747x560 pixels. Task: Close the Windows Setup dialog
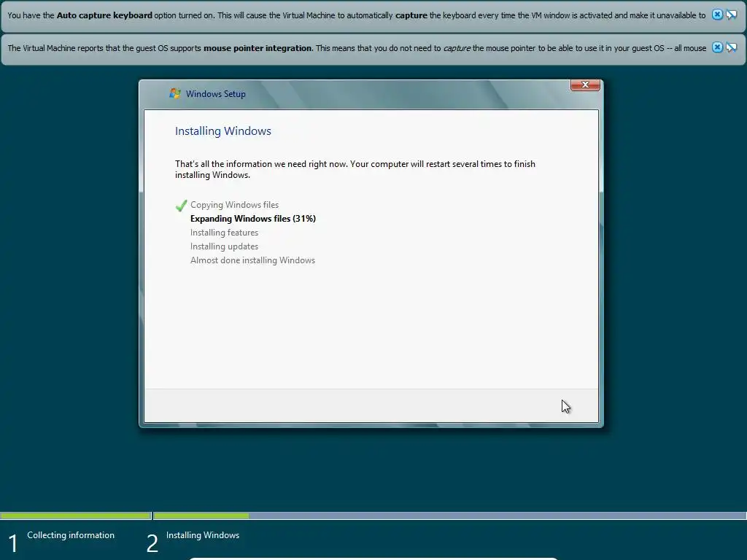pyautogui.click(x=585, y=85)
